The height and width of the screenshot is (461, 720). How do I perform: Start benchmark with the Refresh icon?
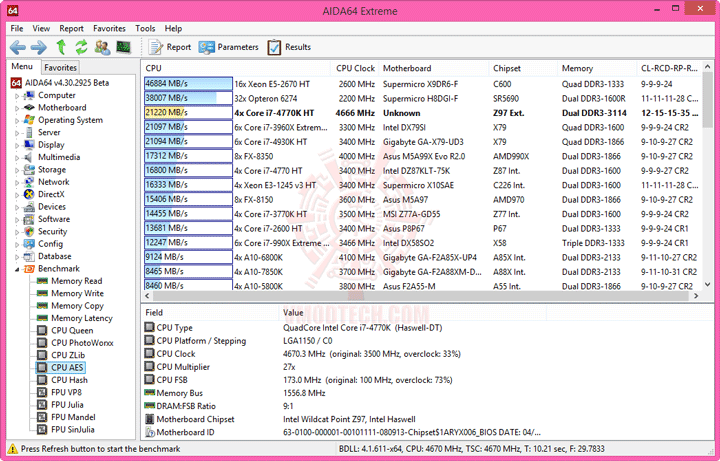click(81, 47)
